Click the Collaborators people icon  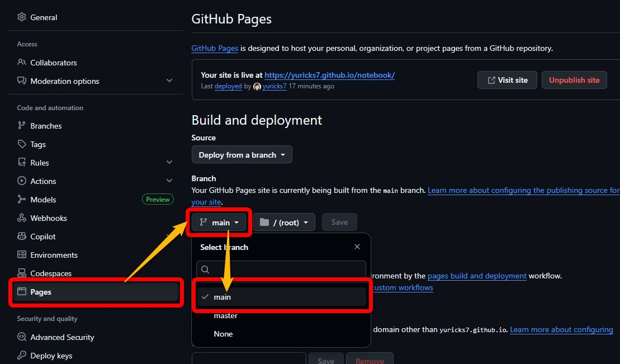click(x=22, y=63)
